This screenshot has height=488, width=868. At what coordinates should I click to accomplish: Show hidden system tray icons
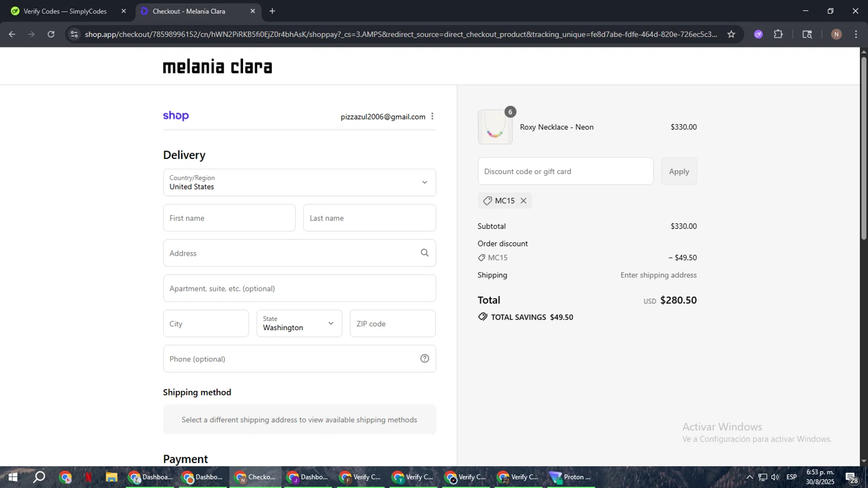(x=749, y=477)
